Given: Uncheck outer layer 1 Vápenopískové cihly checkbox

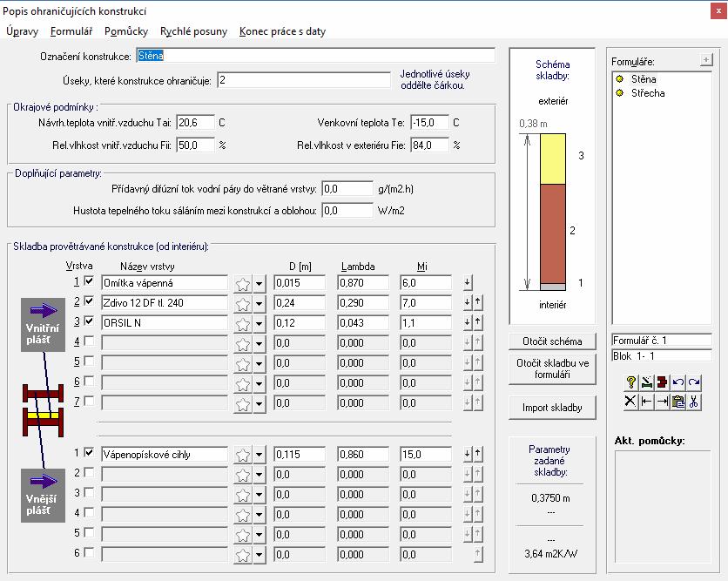Looking at the screenshot, I should (x=89, y=452).
